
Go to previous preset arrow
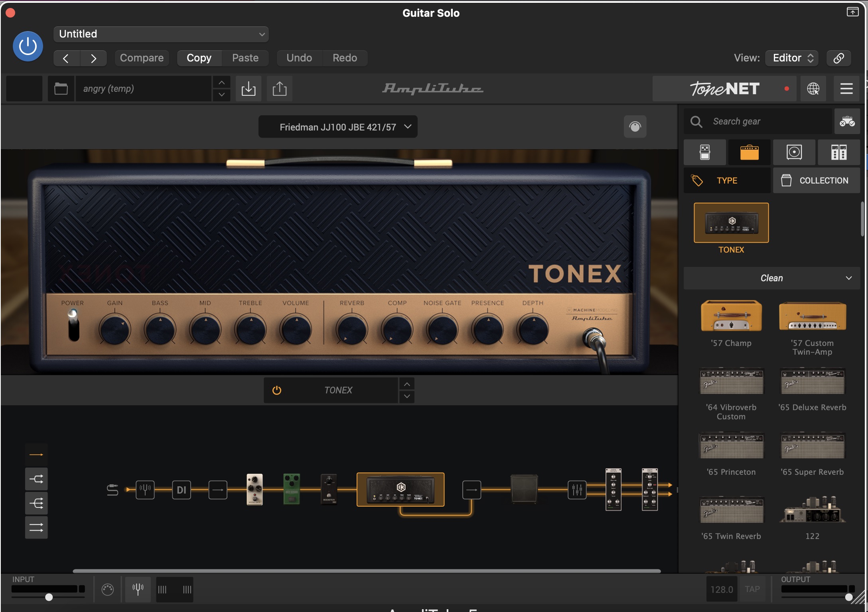pyautogui.click(x=66, y=58)
